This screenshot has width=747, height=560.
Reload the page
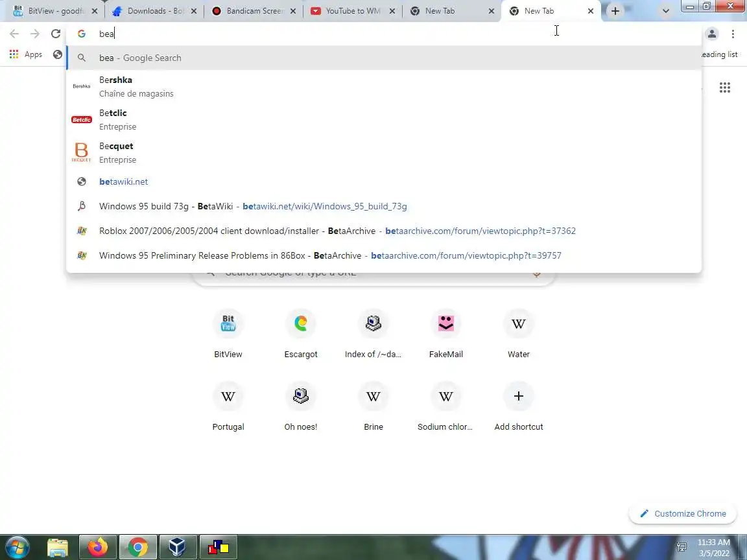(x=56, y=33)
